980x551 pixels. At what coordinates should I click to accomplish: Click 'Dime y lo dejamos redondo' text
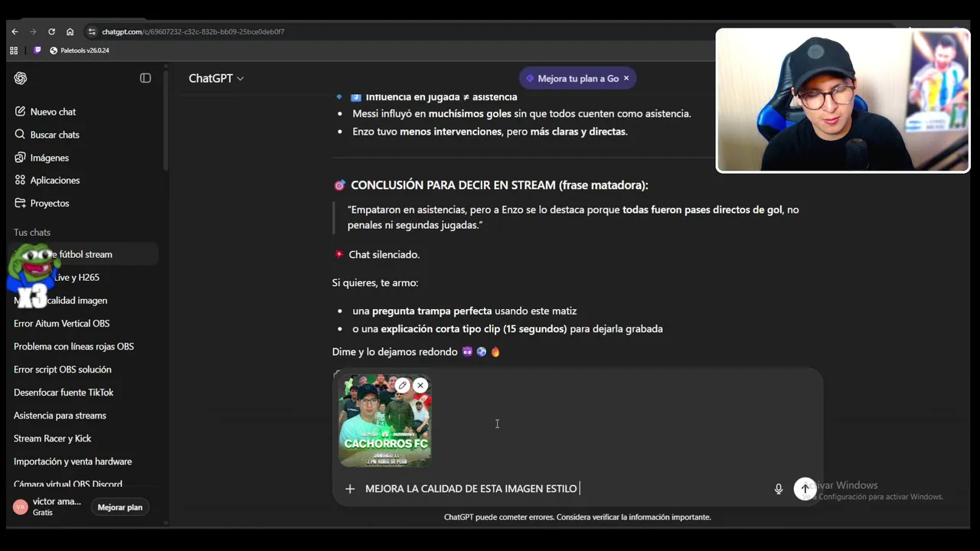click(395, 352)
